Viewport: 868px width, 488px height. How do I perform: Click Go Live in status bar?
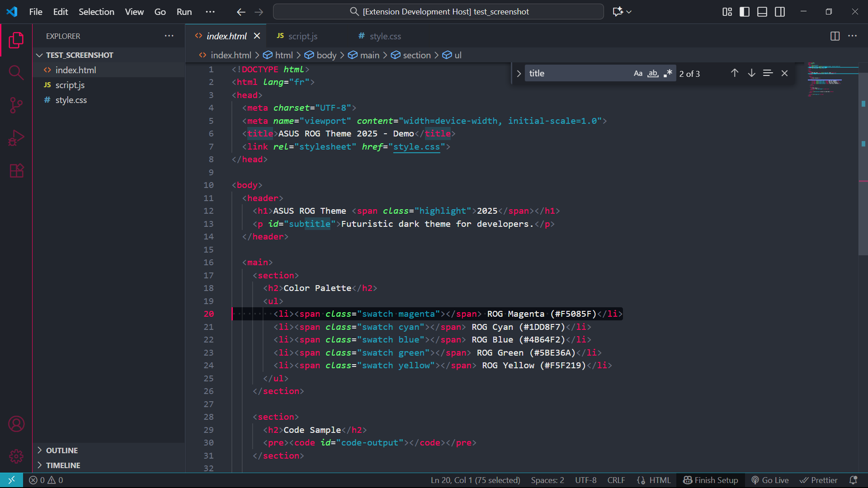pos(770,480)
